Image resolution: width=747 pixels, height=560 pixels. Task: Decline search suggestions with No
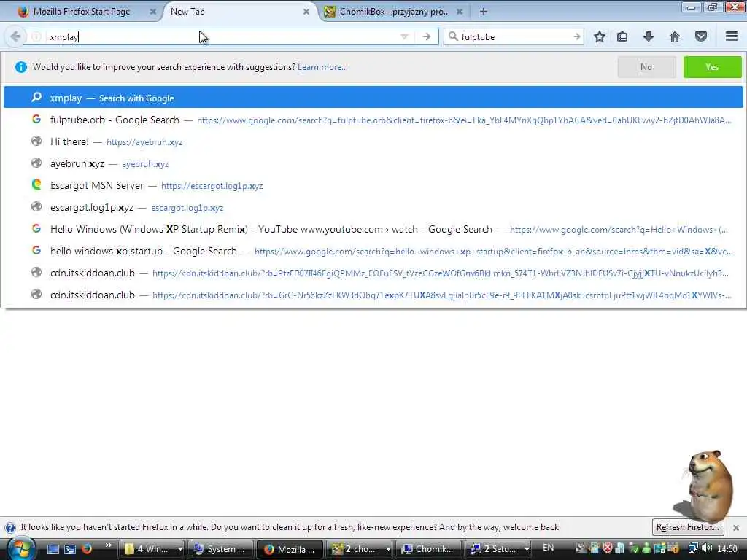[646, 67]
